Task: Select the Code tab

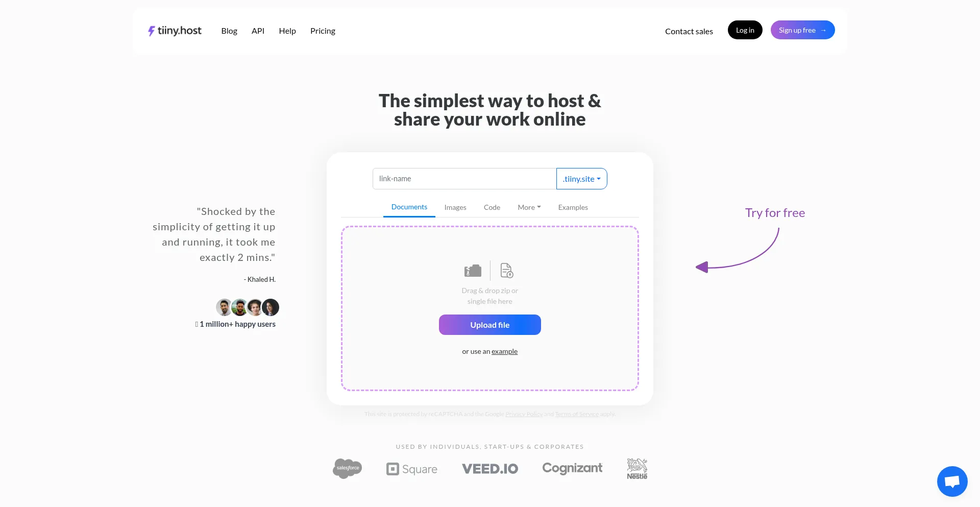Action: click(492, 207)
